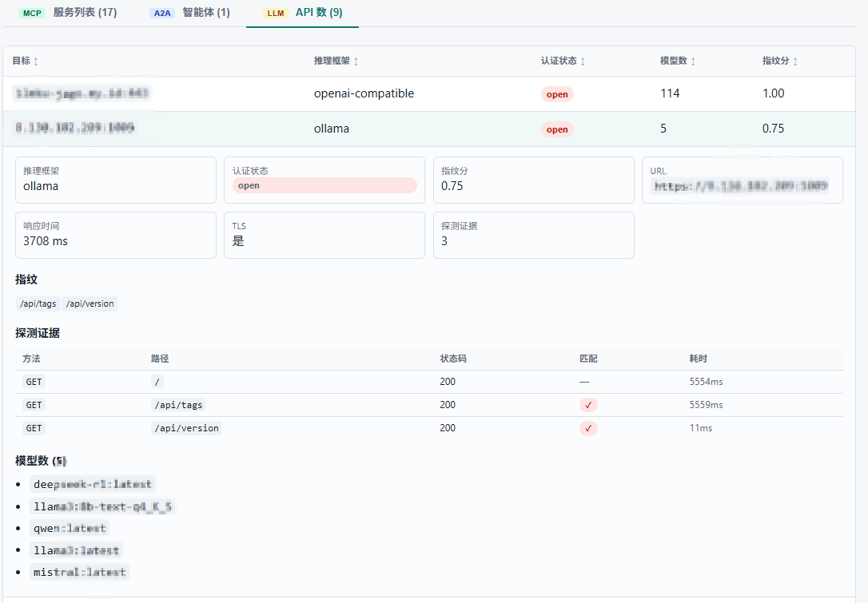Select the mistral:latest model entry
Viewport: 868px width, 603px height.
click(80, 572)
